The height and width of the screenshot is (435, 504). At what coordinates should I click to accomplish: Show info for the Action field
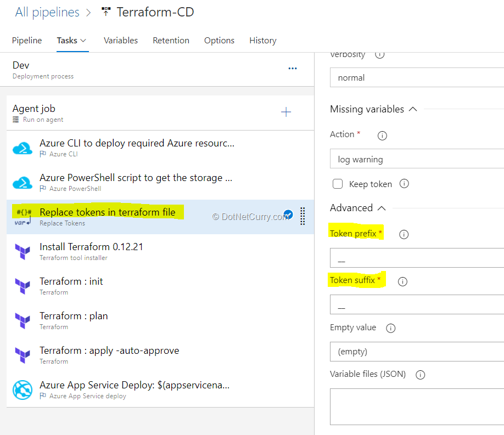[382, 135]
